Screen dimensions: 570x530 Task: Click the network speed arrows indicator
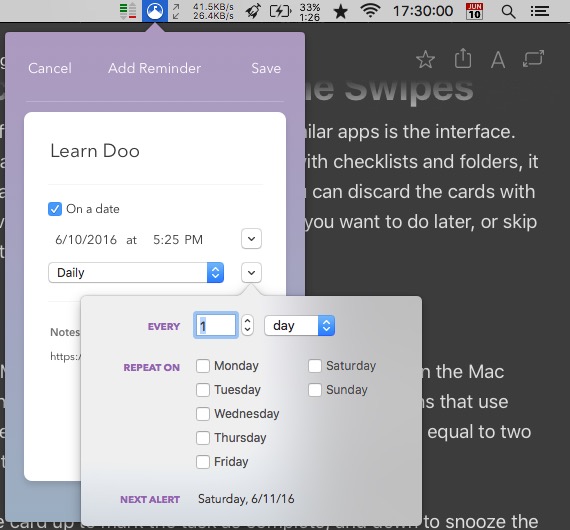click(x=176, y=11)
